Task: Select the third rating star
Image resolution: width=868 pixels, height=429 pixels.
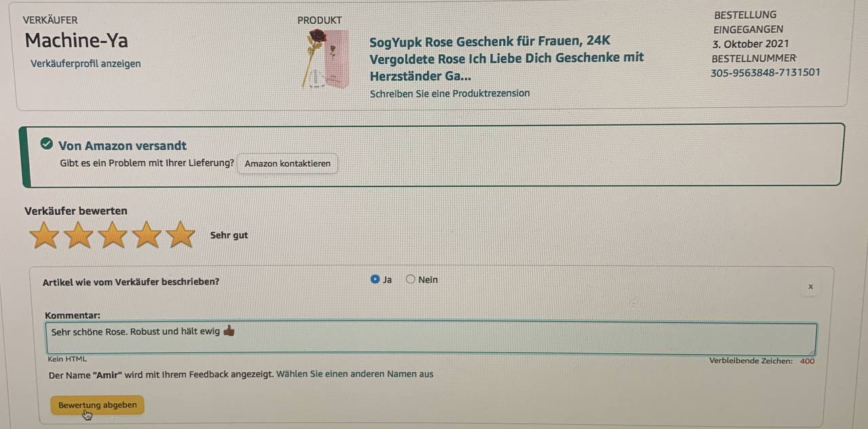Action: (113, 235)
